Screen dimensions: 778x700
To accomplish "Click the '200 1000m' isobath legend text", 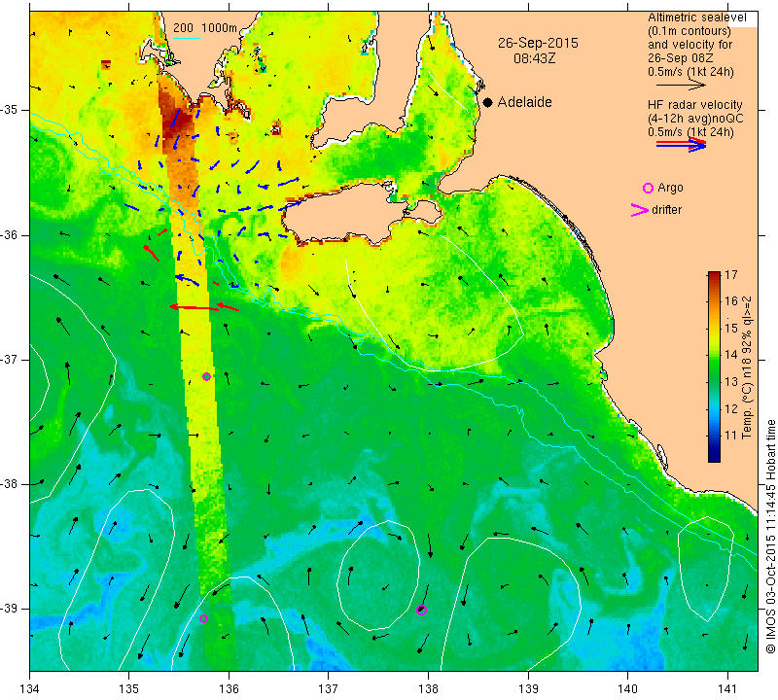I will coord(205,28).
